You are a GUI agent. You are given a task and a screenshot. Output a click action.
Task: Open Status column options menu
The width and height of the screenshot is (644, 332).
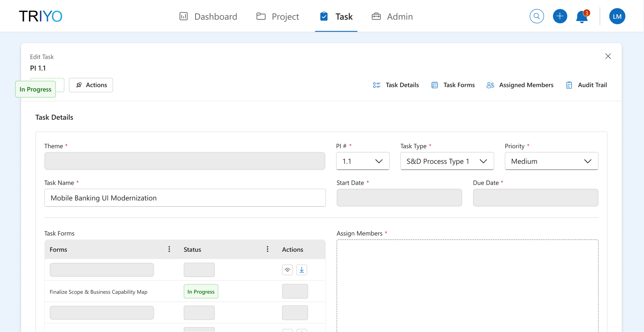267,249
